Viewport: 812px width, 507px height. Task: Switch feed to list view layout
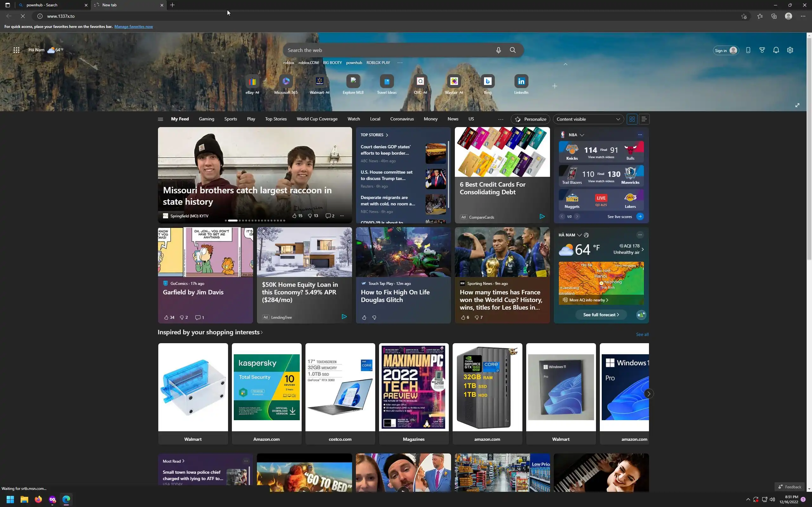(x=644, y=119)
